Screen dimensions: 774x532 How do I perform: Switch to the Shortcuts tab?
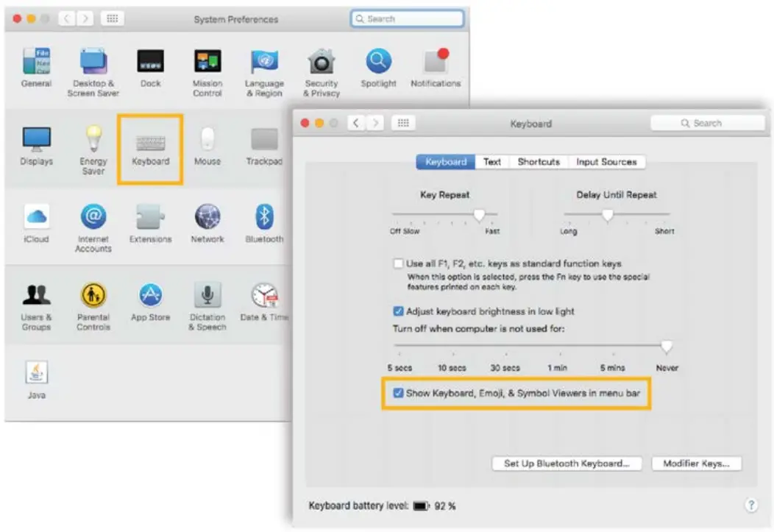point(539,162)
